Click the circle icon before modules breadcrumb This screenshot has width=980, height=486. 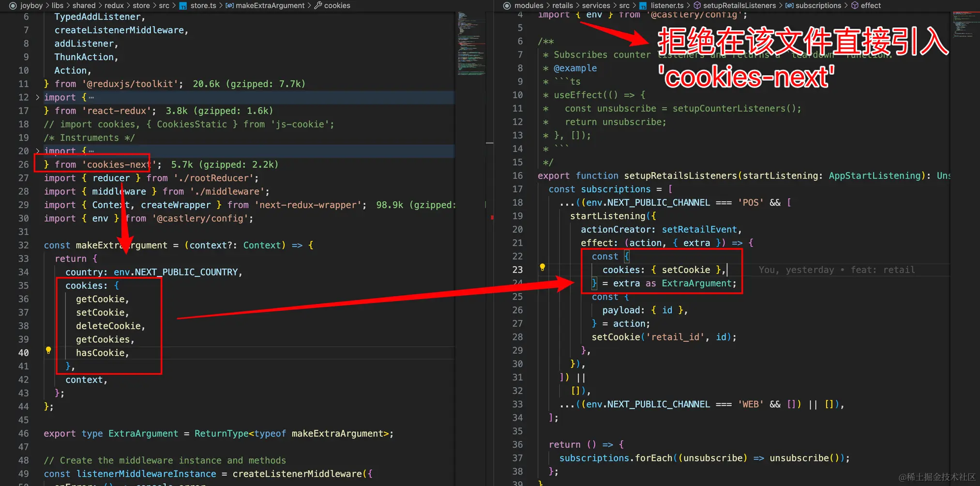tap(507, 6)
